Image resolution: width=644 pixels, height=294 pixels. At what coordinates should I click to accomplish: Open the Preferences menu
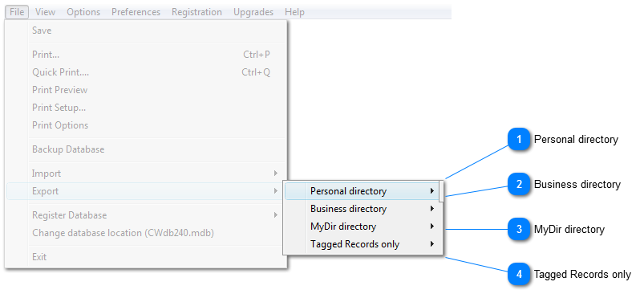click(136, 12)
